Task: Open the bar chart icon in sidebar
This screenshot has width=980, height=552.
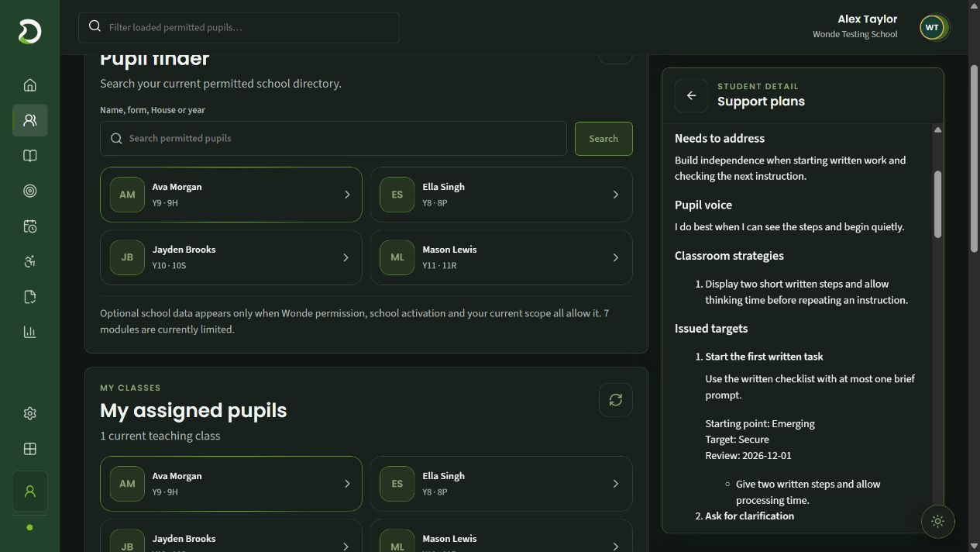Action: pos(29,332)
